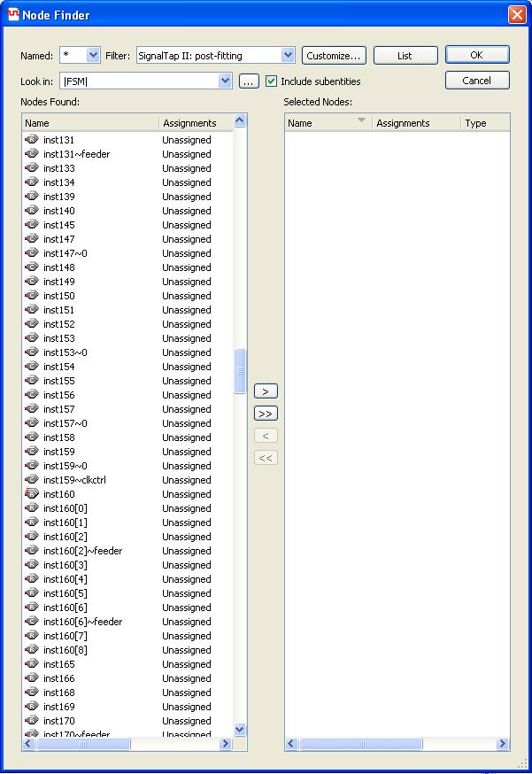The height and width of the screenshot is (774, 532).
Task: Open the Look in dropdown arrow
Action: [x=225, y=81]
